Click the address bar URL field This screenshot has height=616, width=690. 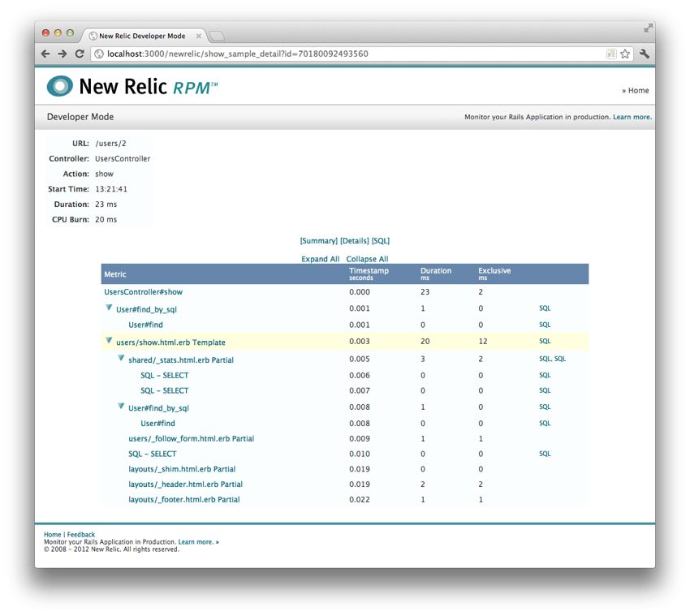[349, 54]
